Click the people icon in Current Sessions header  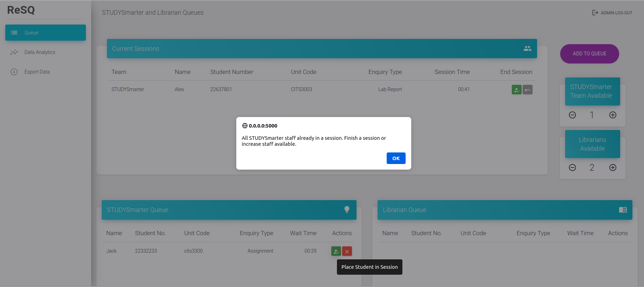click(527, 48)
